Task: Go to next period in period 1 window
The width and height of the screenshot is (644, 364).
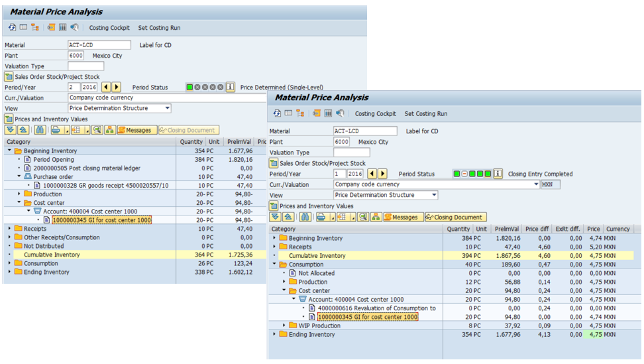Action: (383, 174)
